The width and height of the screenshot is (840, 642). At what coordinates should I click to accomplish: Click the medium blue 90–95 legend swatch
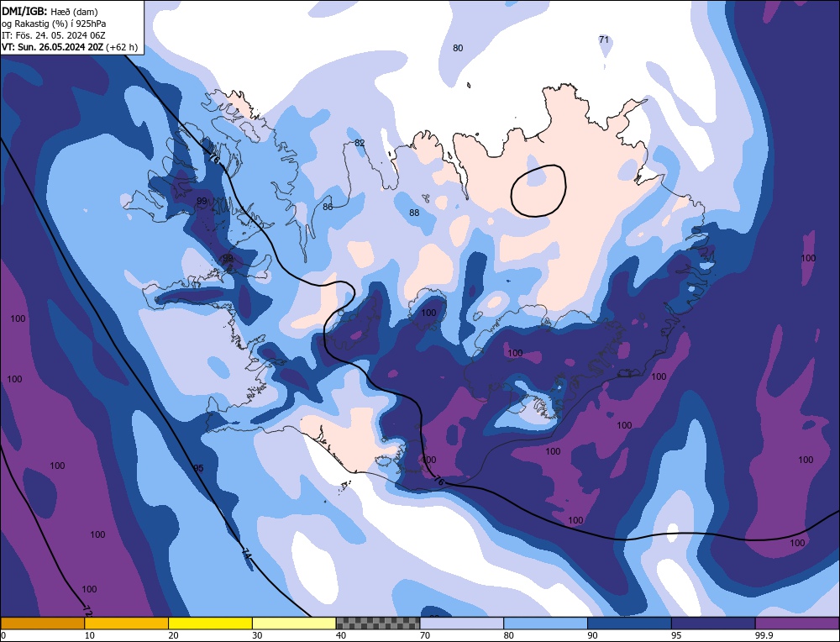pos(629,623)
